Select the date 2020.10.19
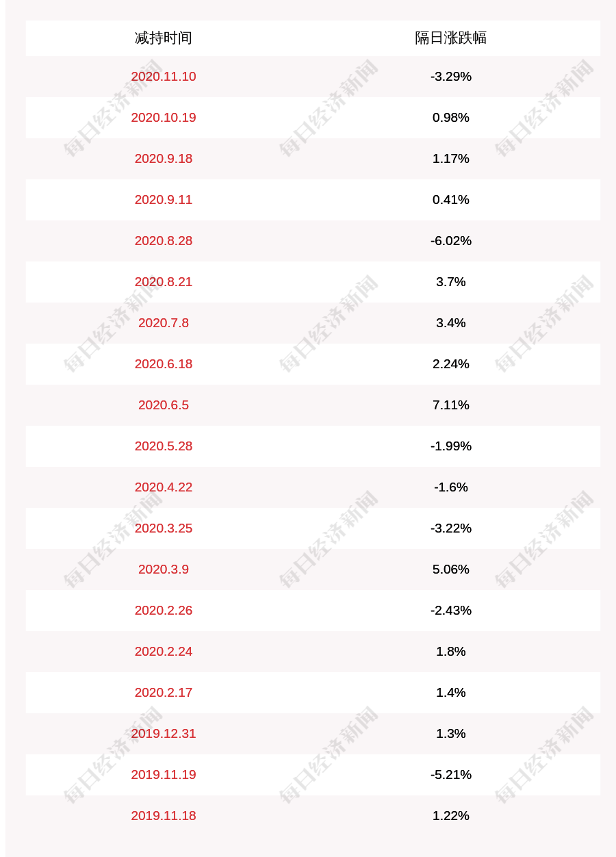 [x=163, y=118]
